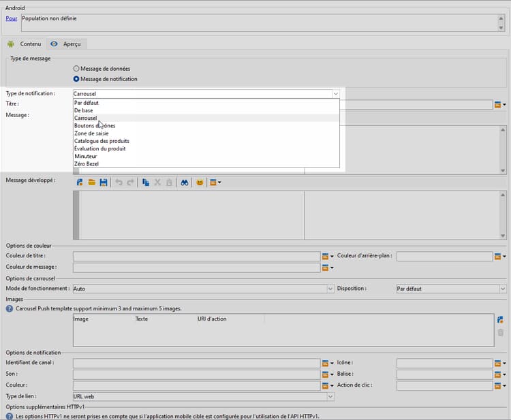511x420 pixels.
Task: Open Type de lien dropdown URL web
Action: click(330, 397)
